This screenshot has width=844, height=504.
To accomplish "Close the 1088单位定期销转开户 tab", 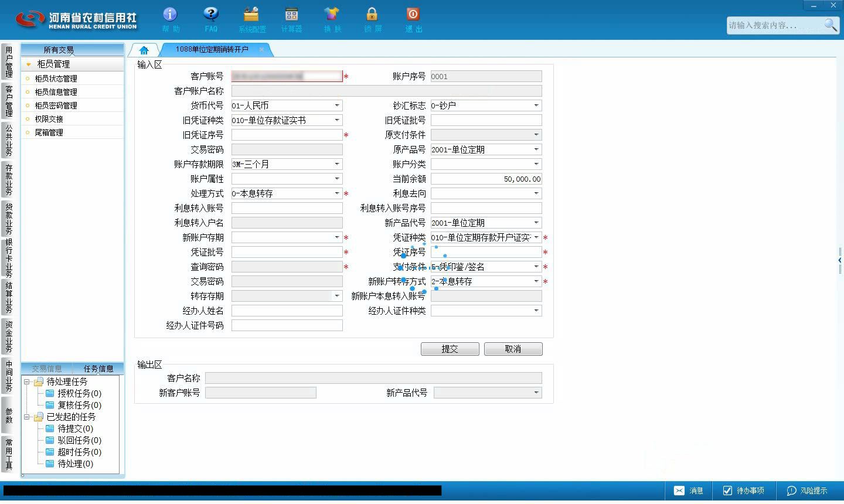I will tap(261, 49).
